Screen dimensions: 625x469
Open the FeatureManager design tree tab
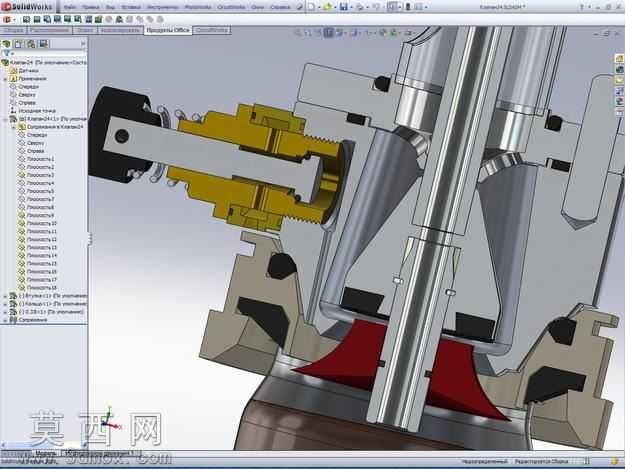click(7, 43)
